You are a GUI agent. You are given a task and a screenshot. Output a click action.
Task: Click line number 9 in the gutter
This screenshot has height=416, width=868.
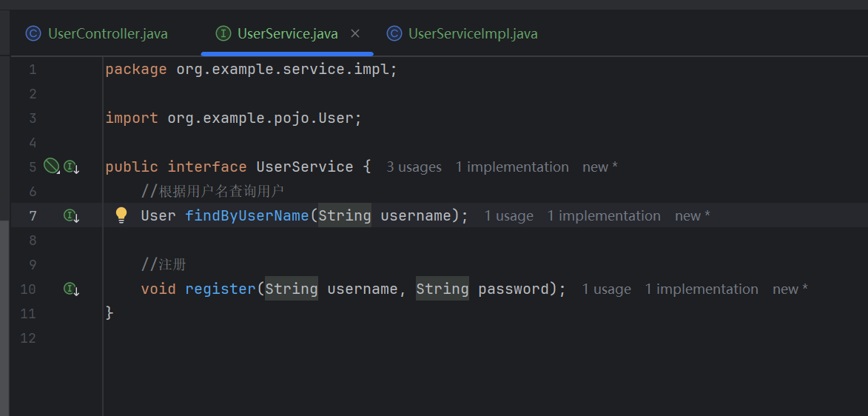point(33,265)
